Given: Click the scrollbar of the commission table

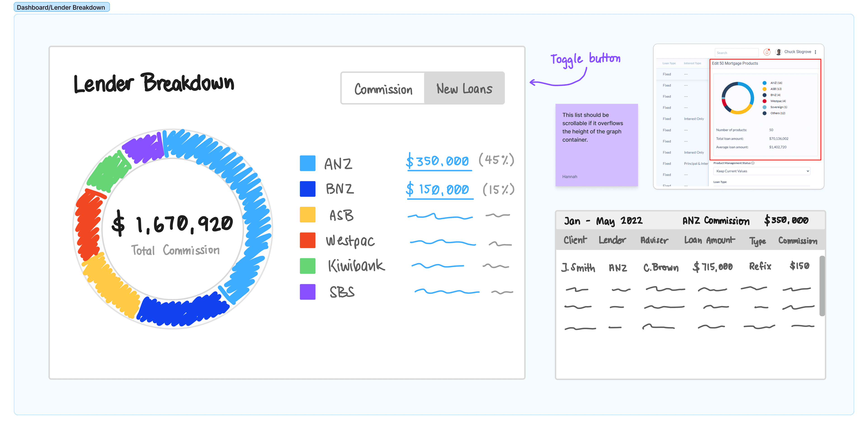Looking at the screenshot, I should tap(822, 286).
